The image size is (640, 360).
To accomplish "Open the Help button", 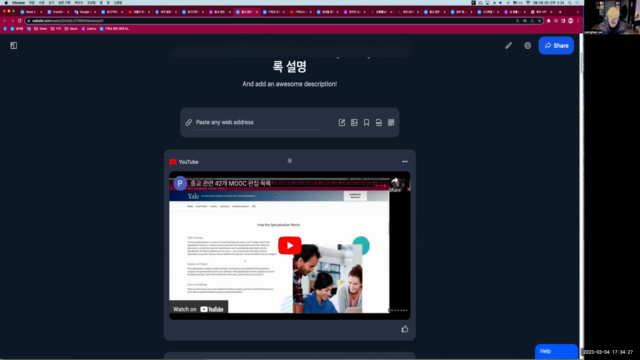I will (556, 351).
